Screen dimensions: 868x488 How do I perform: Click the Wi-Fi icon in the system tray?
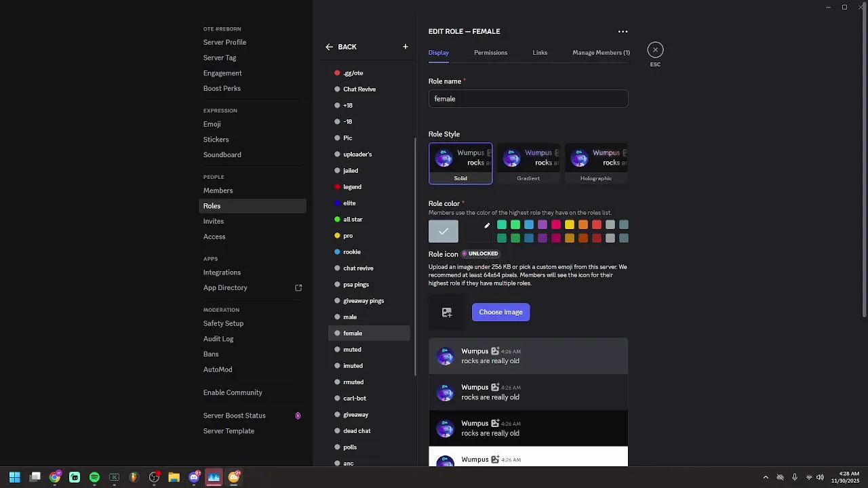808,477
